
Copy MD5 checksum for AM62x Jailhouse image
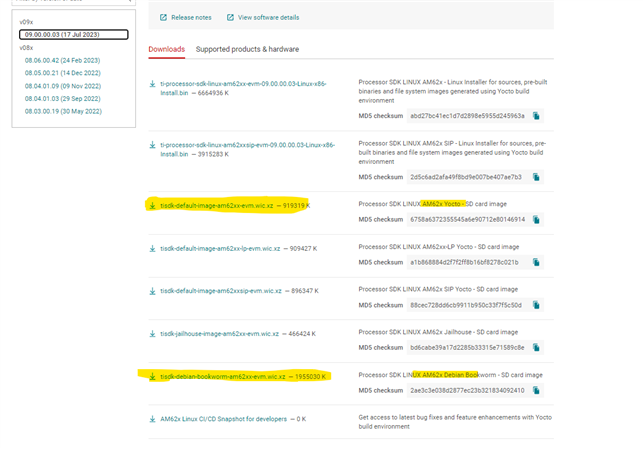coord(536,348)
